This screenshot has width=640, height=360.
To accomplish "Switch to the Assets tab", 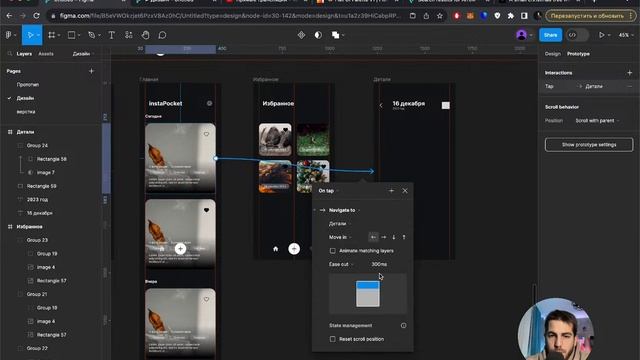I will (x=46, y=54).
